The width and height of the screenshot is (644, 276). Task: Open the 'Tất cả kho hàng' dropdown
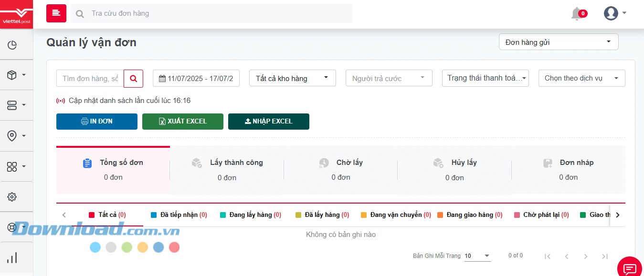(292, 78)
